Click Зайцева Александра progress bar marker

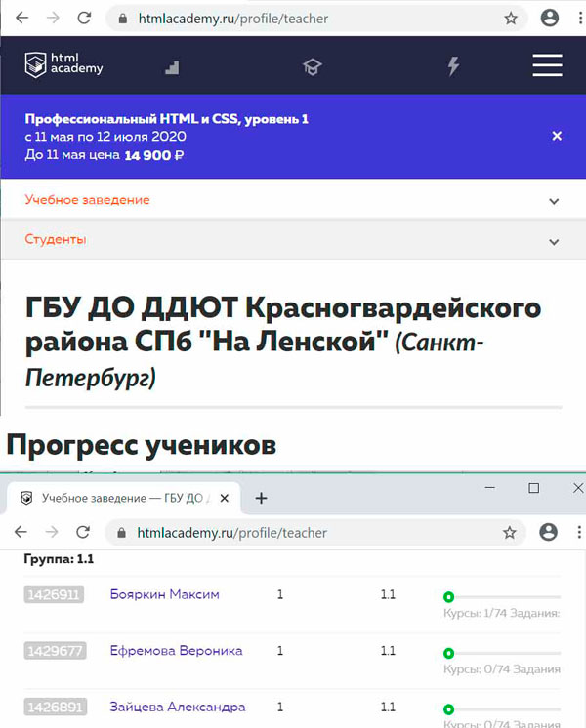448,709
